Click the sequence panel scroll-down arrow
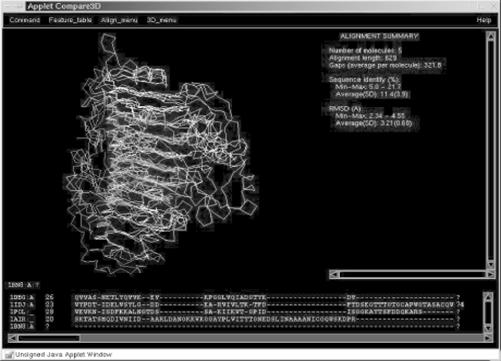Screen dimensions: 501x361 click(488, 328)
